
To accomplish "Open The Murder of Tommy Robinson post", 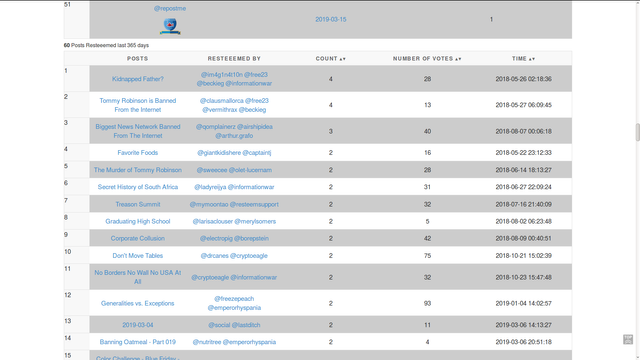I will pyautogui.click(x=138, y=170).
